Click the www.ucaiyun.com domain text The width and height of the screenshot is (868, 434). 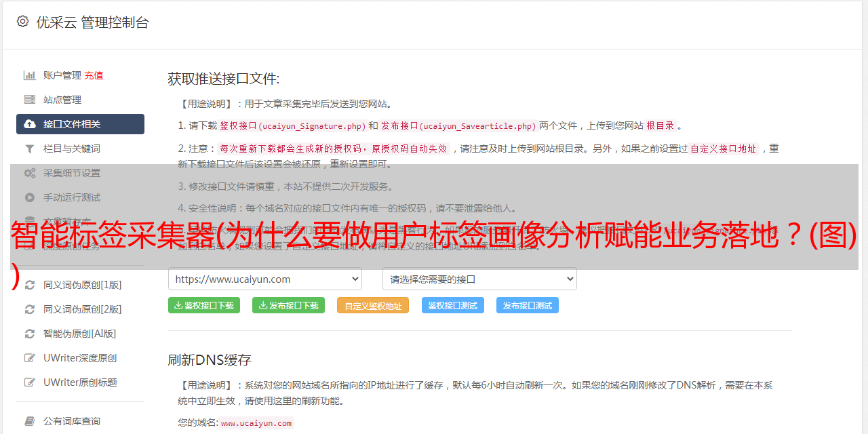pyautogui.click(x=256, y=423)
